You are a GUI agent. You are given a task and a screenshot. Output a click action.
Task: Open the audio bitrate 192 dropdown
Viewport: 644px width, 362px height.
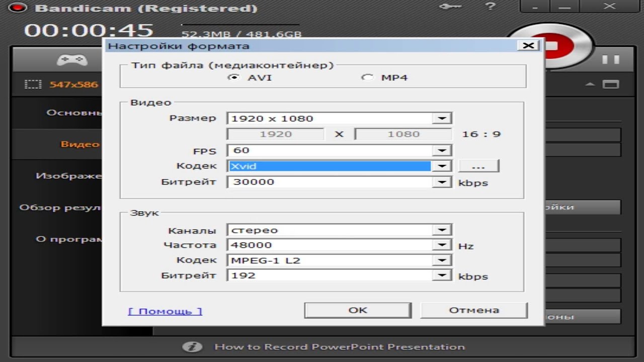[x=340, y=276]
